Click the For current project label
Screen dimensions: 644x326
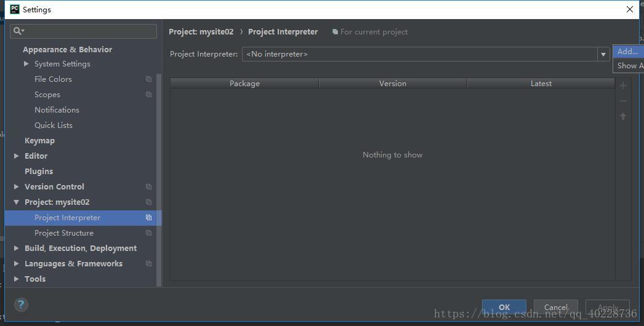coord(374,31)
